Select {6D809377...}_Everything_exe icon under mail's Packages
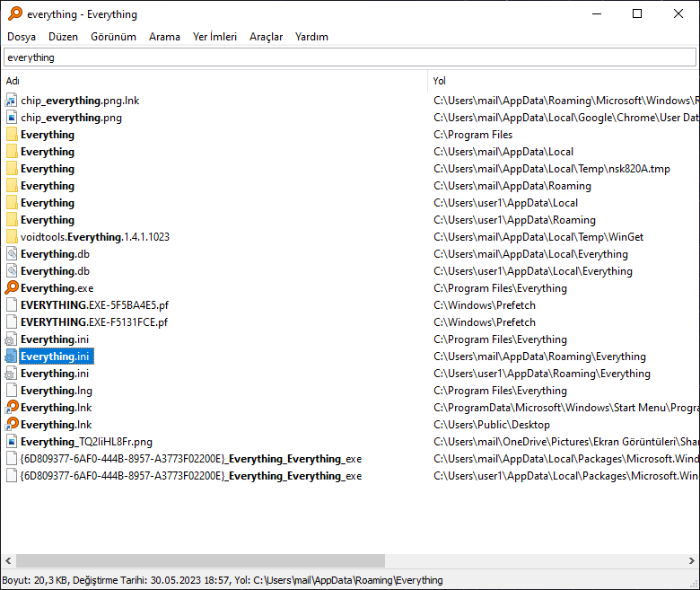Image resolution: width=700 pixels, height=590 pixels. point(12,459)
